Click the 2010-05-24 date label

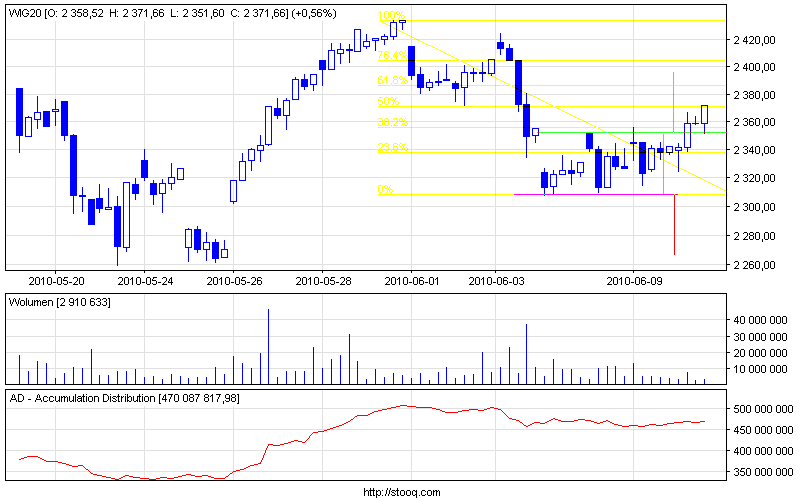pos(145,281)
